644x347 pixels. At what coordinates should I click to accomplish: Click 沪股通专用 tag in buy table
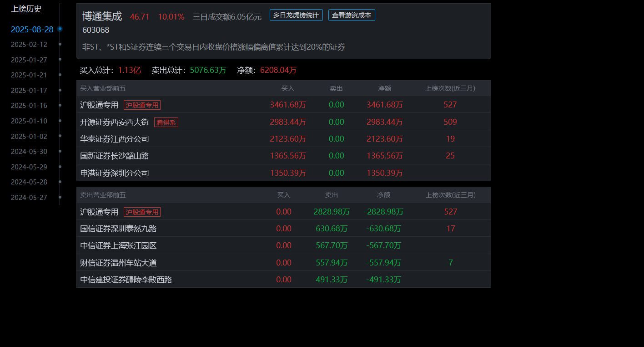click(x=142, y=105)
